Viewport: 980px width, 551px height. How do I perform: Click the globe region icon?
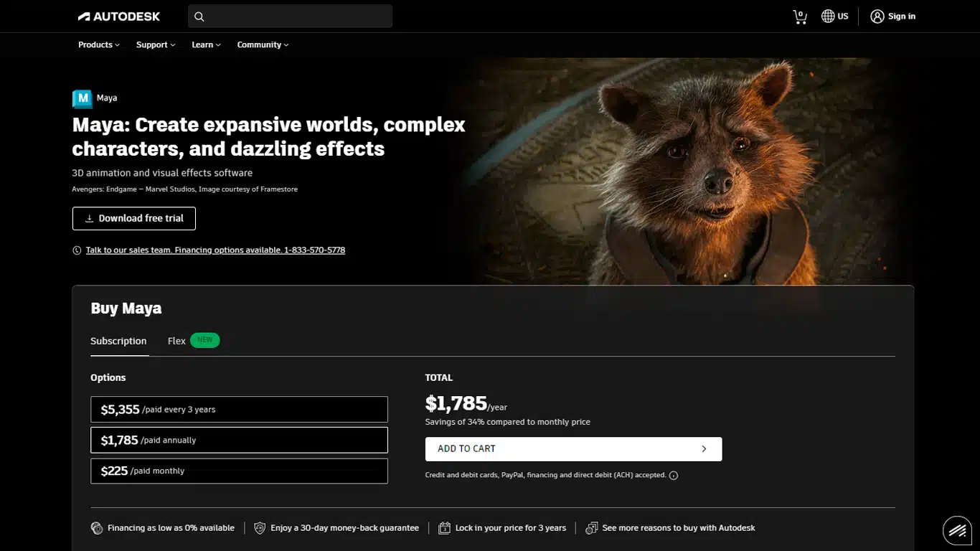[828, 16]
